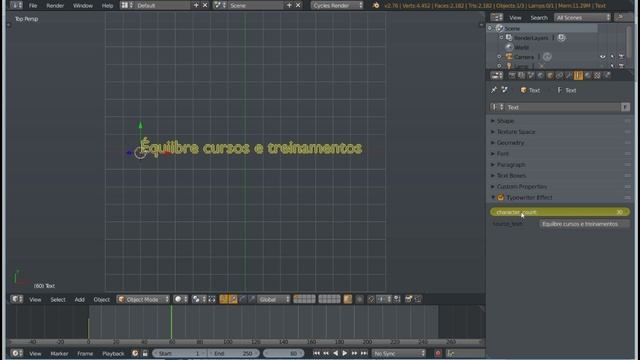Click the character_count slider
Viewport: 640px width, 360px height.
pos(560,212)
